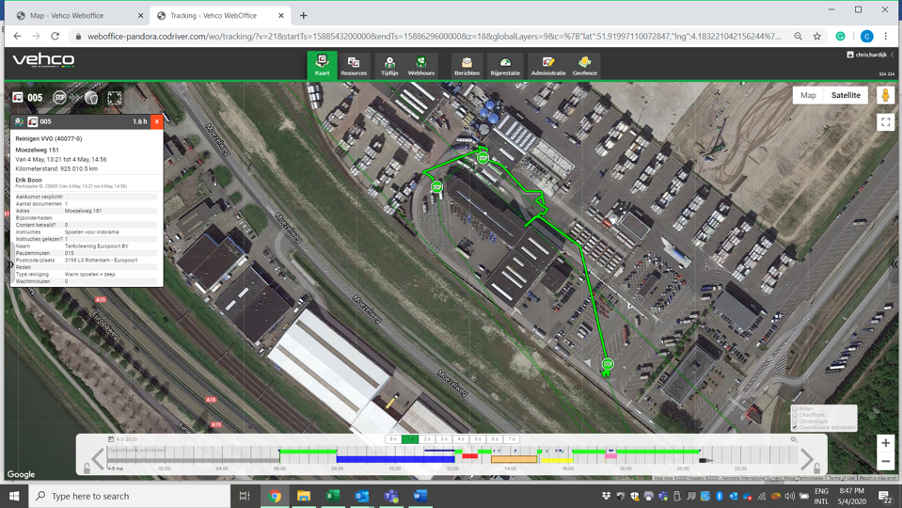902x508 pixels.
Task: Click the blue activity bar in timeline
Action: point(395,459)
